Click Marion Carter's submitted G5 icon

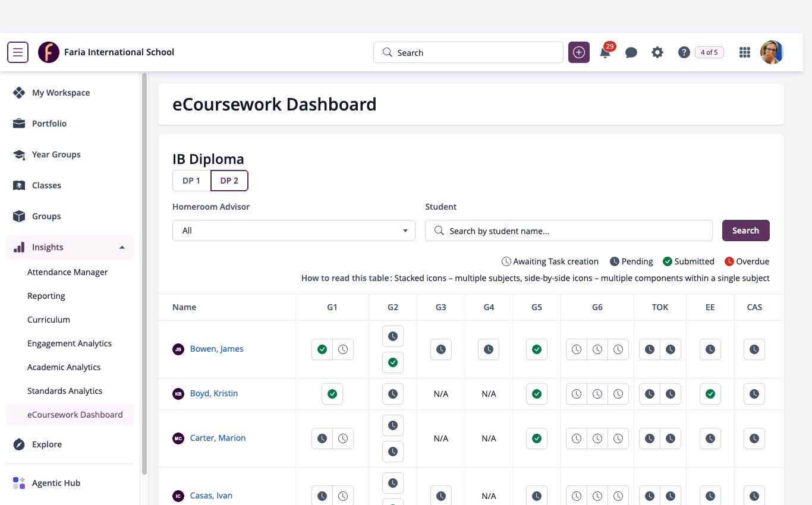537,438
